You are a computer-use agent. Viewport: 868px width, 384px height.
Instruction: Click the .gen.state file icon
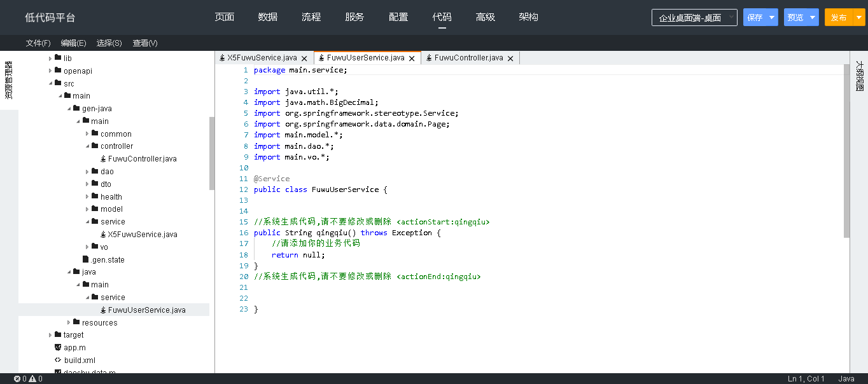[x=85, y=259]
